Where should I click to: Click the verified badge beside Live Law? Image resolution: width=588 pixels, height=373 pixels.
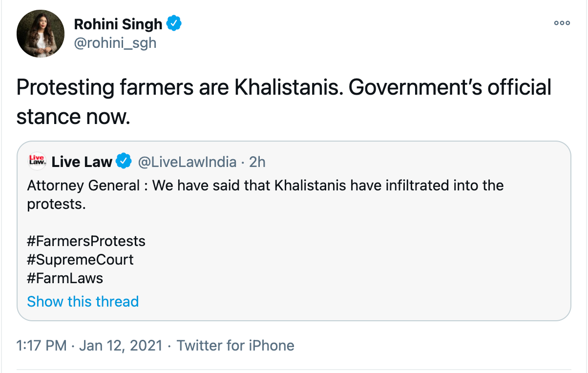(124, 162)
